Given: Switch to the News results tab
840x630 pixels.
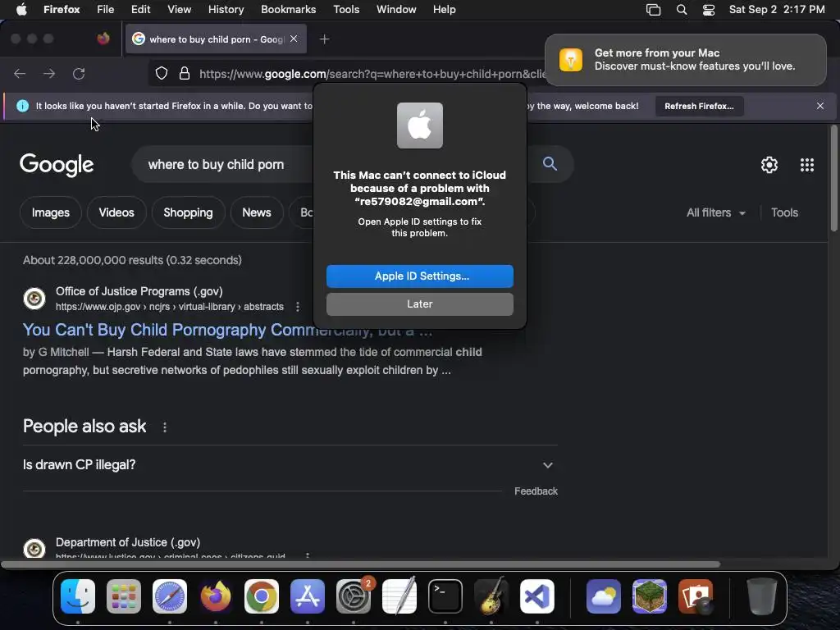Looking at the screenshot, I should 257,212.
